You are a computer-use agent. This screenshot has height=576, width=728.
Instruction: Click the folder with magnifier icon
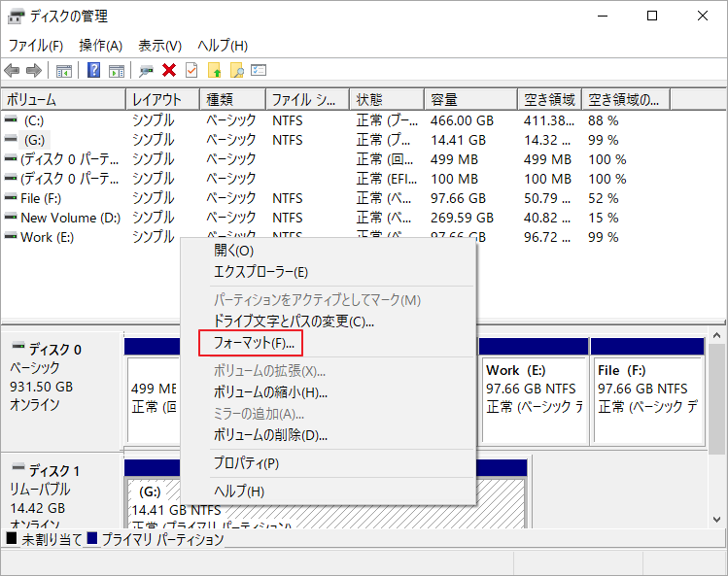[237, 70]
